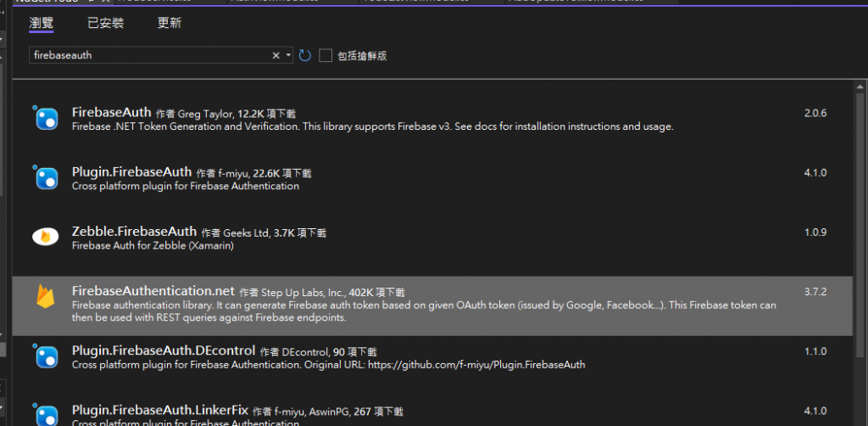Click version 4.1.0 of Plugin.FirebaseAuth
The height and width of the screenshot is (426, 868).
[815, 173]
